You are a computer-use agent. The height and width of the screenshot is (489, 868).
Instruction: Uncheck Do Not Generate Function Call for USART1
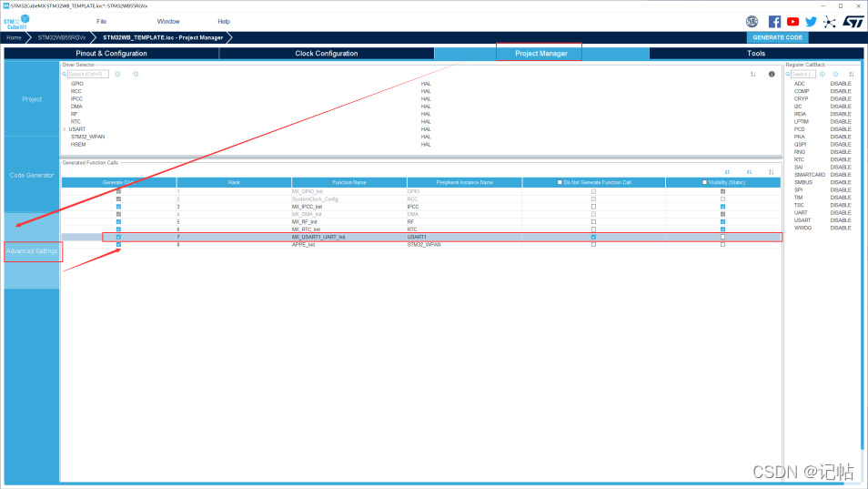pyautogui.click(x=593, y=237)
